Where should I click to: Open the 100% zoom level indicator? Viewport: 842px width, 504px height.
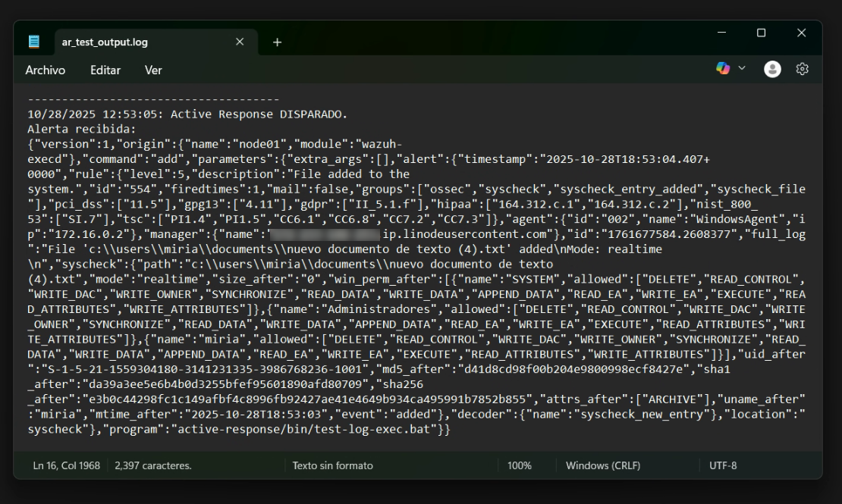point(520,465)
